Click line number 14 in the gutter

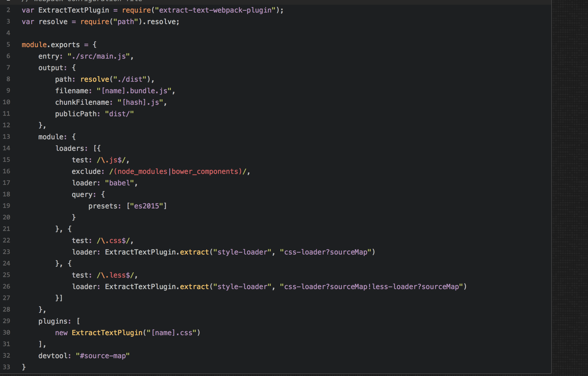[6, 148]
